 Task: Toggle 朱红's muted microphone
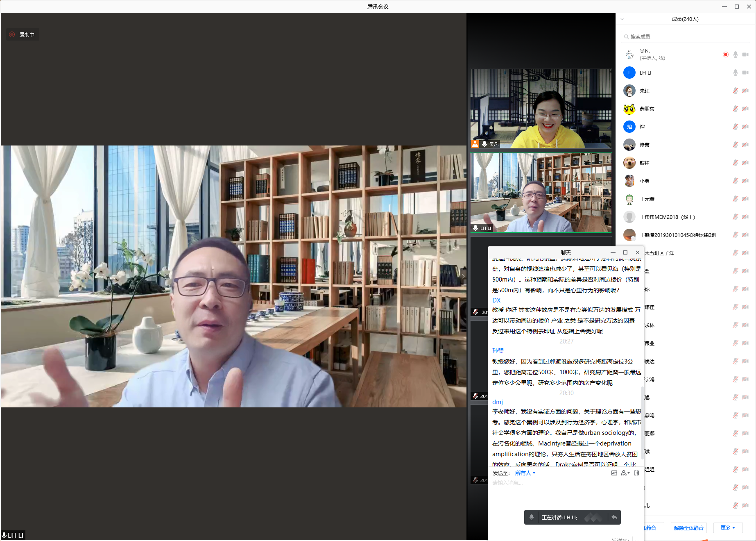click(735, 91)
